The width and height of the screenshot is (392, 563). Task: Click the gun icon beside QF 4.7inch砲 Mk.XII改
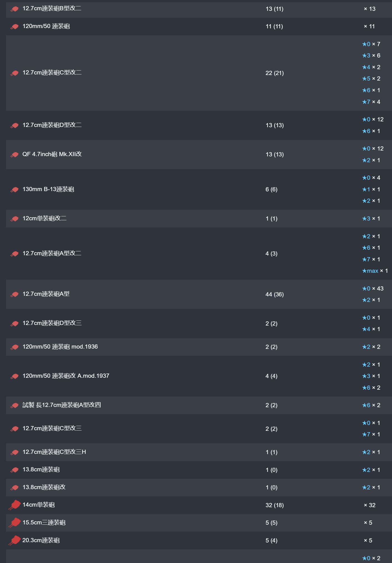(x=14, y=155)
